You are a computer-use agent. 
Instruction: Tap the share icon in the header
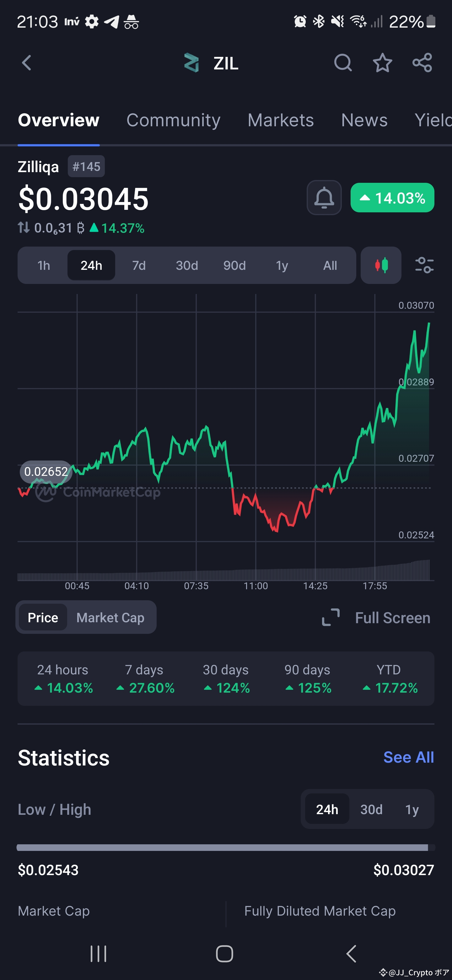coord(422,63)
